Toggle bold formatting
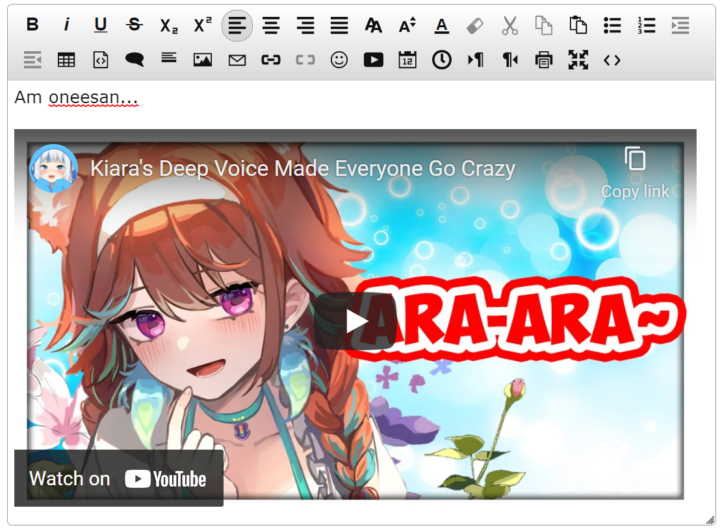Image resolution: width=720 pixels, height=532 pixels. point(32,25)
